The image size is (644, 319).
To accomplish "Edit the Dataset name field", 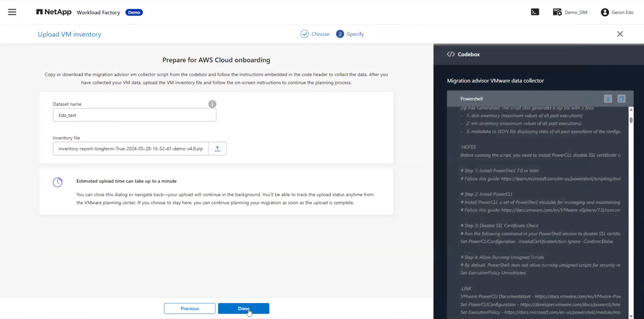I will point(134,115).
